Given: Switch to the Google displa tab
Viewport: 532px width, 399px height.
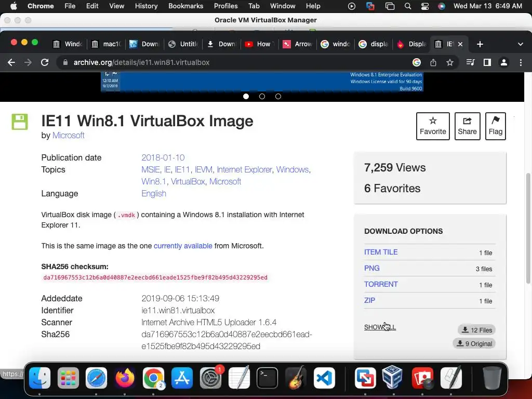Looking at the screenshot, I should (x=374, y=44).
